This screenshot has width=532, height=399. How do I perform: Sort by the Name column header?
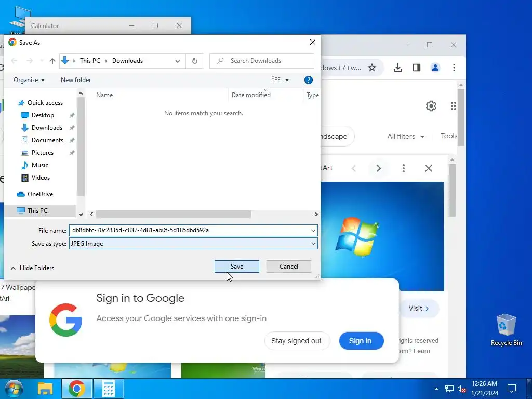pyautogui.click(x=104, y=95)
